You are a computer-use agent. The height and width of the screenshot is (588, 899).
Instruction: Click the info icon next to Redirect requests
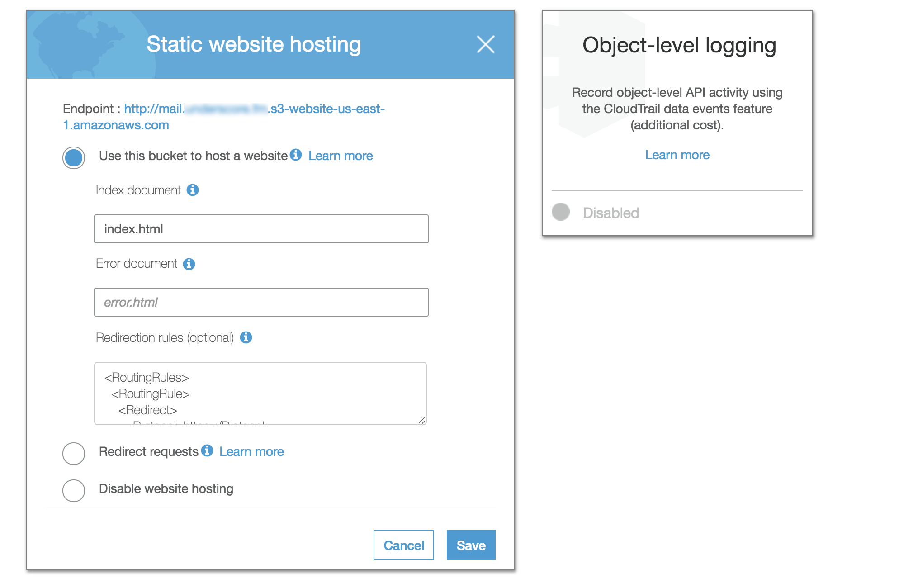pos(207,451)
